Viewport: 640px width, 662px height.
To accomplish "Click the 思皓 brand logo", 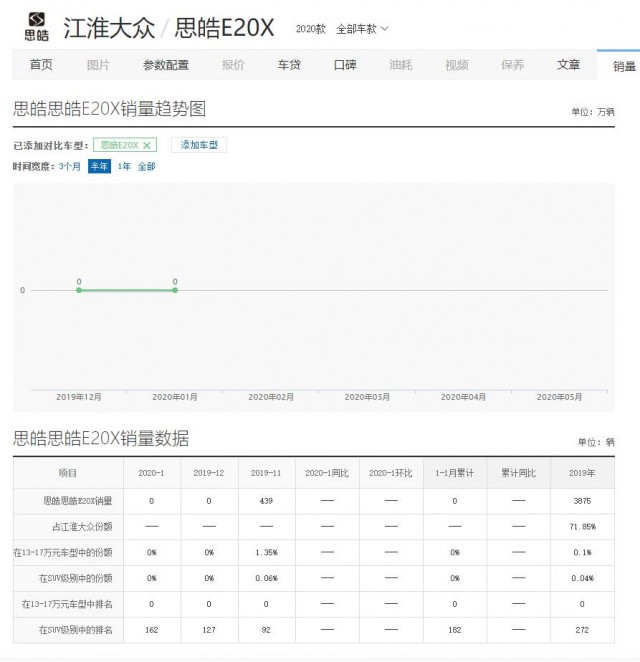I will point(37,26).
